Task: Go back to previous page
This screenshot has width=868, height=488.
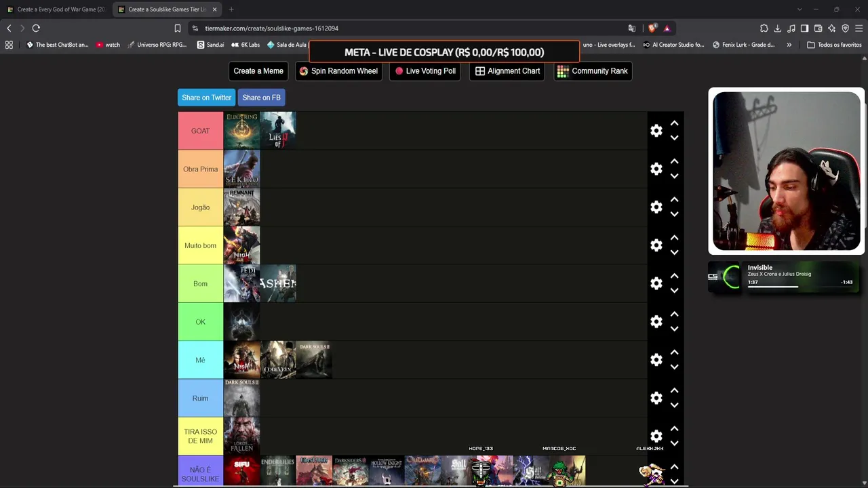Action: point(9,28)
